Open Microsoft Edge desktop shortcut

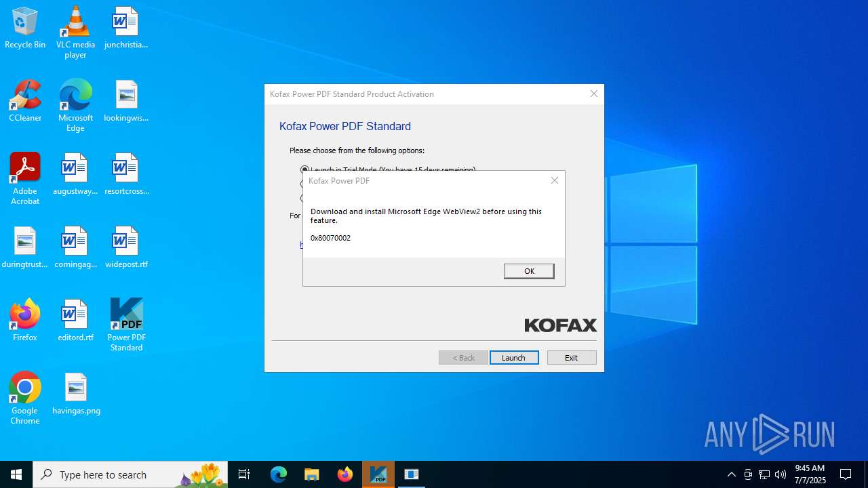pyautogui.click(x=75, y=106)
